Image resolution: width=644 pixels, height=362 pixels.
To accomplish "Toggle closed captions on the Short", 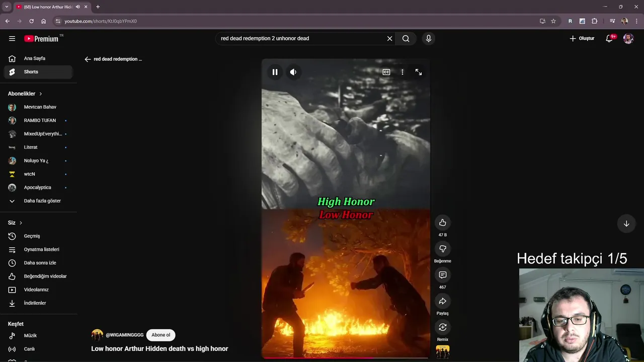I will (386, 72).
